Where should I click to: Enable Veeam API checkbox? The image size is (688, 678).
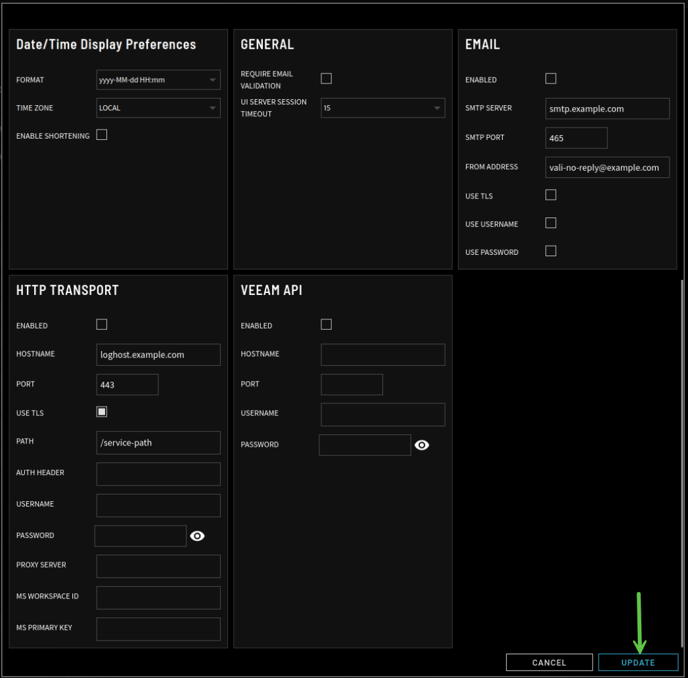tap(326, 324)
